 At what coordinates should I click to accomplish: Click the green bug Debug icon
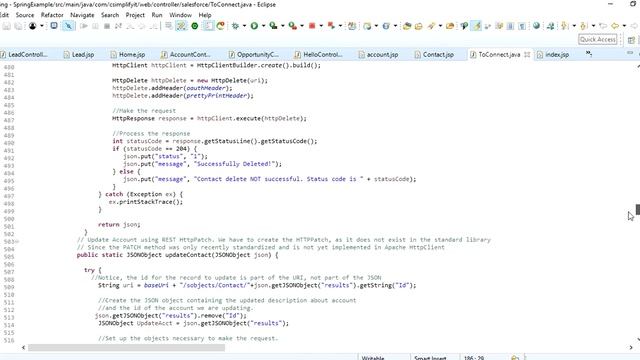pos(235,26)
